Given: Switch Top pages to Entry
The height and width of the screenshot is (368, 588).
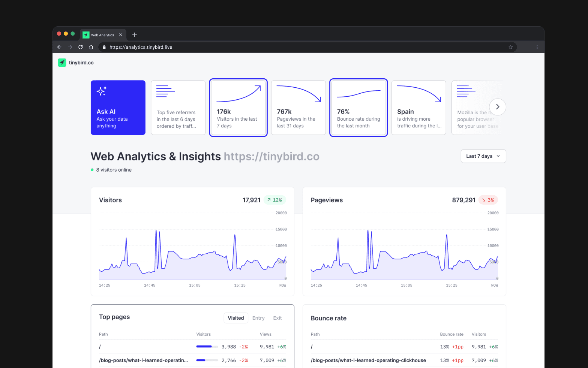Looking at the screenshot, I should tap(258, 318).
